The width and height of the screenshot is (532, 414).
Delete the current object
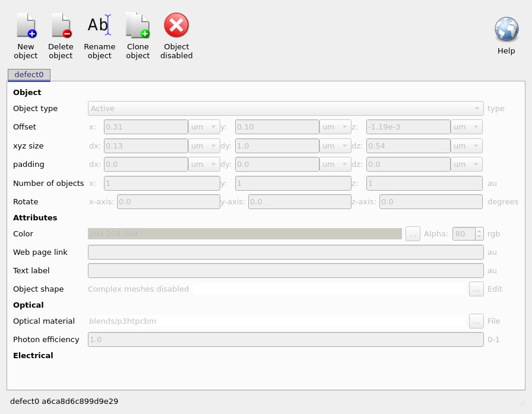[61, 25]
